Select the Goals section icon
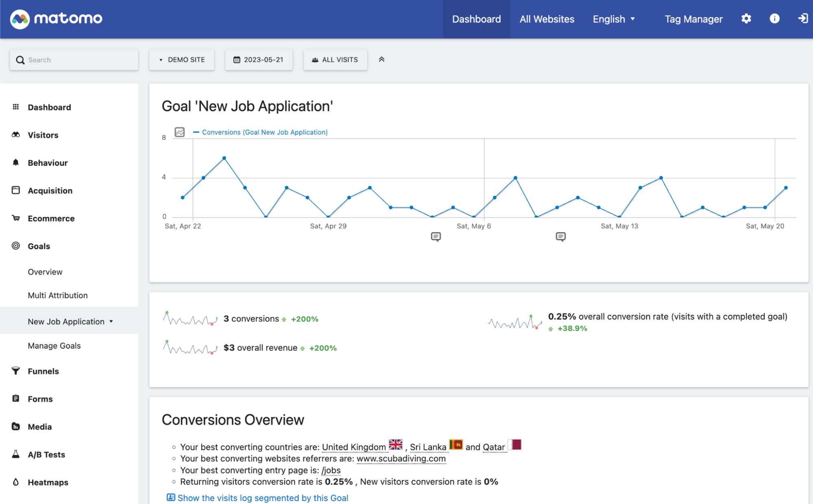 (16, 246)
